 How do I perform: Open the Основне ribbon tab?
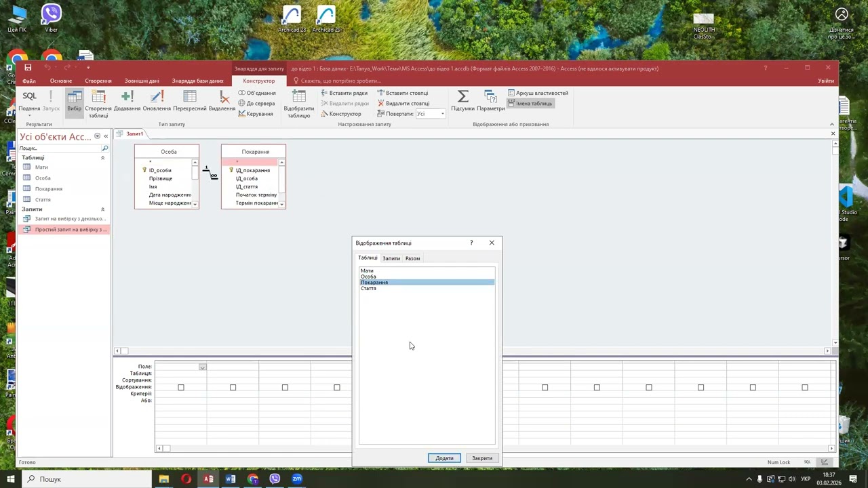point(61,81)
